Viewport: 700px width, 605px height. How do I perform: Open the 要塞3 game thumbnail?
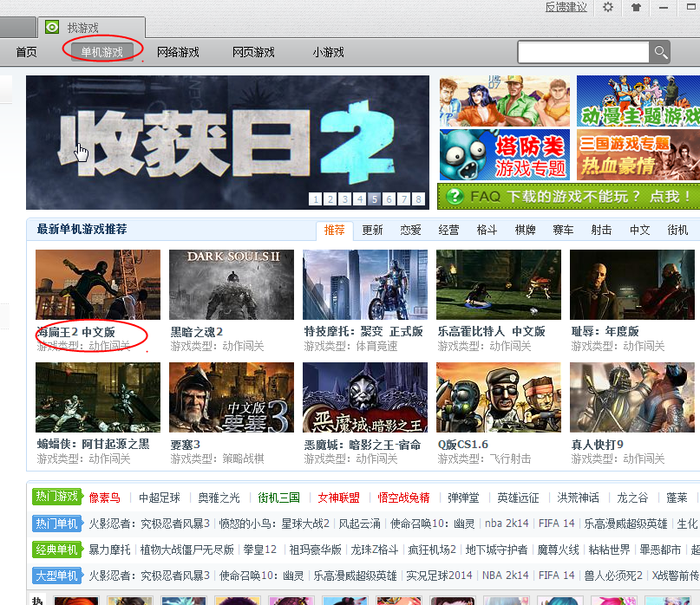pyautogui.click(x=232, y=397)
